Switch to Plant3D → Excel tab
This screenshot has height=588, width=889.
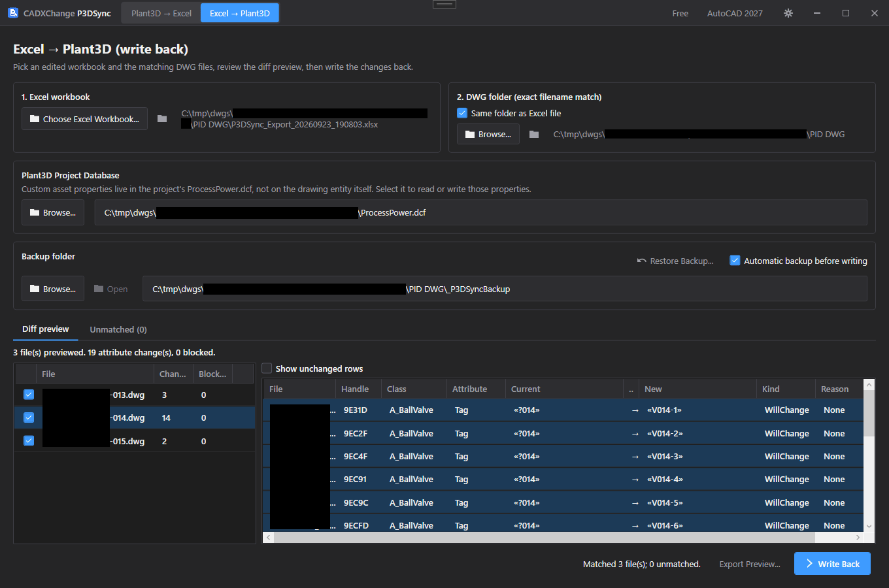tap(161, 13)
